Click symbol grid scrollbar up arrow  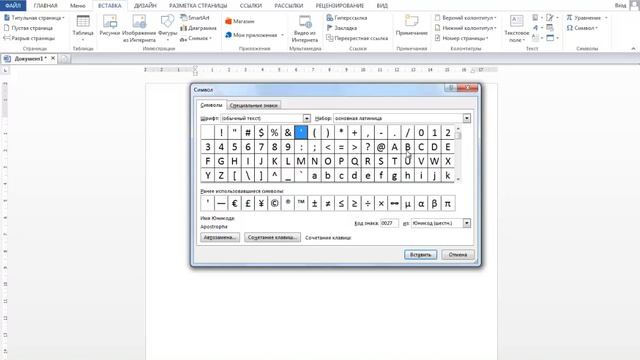[458, 129]
